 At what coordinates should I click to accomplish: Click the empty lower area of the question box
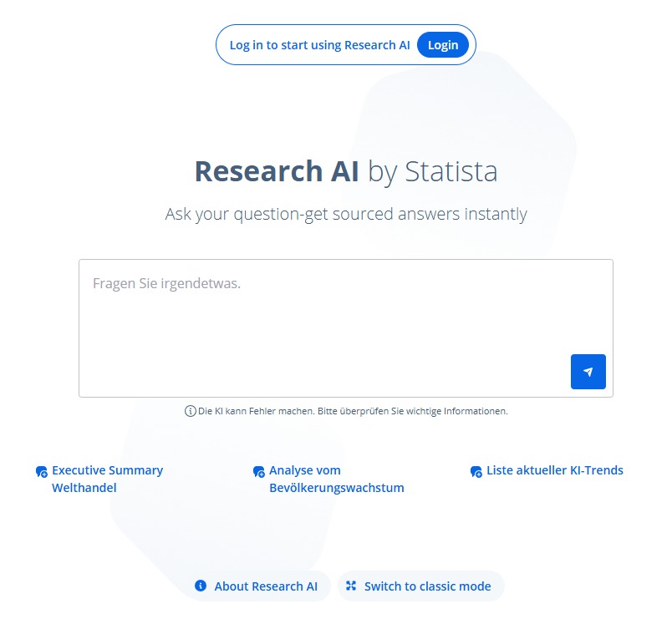pos(318,368)
